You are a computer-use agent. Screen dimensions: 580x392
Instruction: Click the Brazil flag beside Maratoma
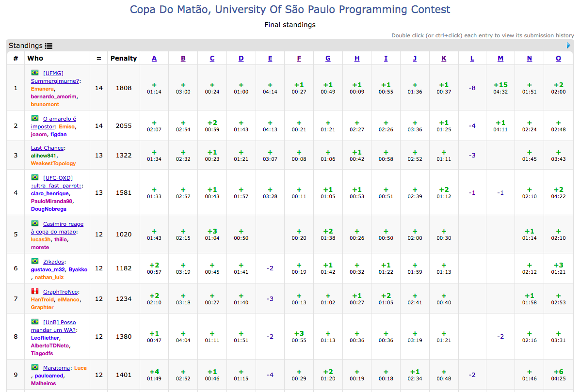[35, 367]
